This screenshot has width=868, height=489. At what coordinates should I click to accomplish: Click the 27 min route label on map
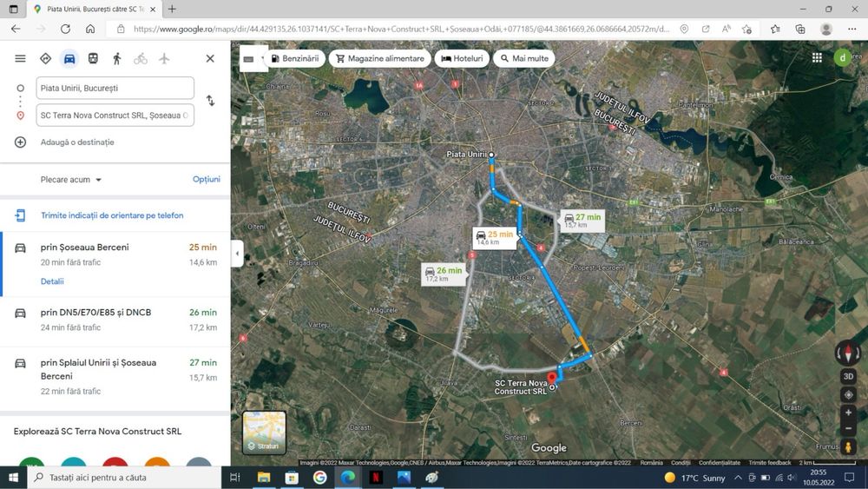(x=582, y=221)
